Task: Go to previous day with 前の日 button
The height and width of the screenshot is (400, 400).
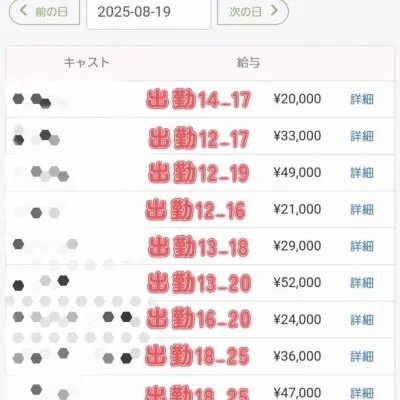Action: click(44, 12)
